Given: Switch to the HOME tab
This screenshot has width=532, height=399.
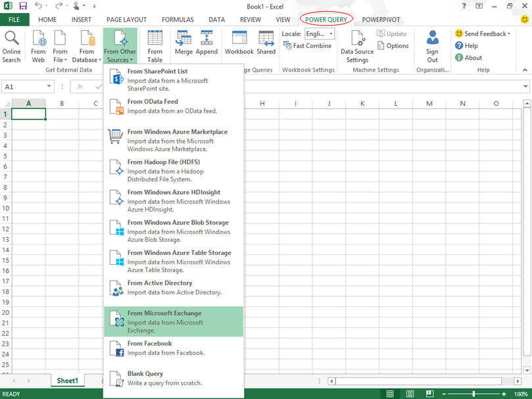Looking at the screenshot, I should point(47,20).
